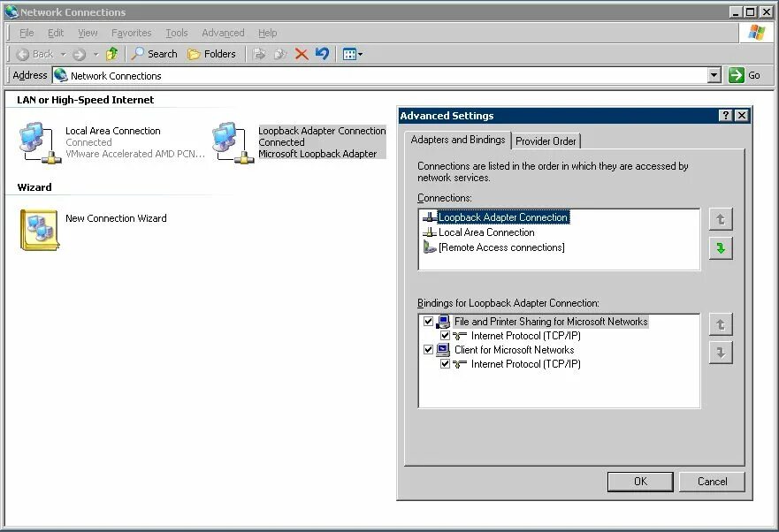Click the Network Connections title bar icon
This screenshot has height=532, width=779.
11,11
